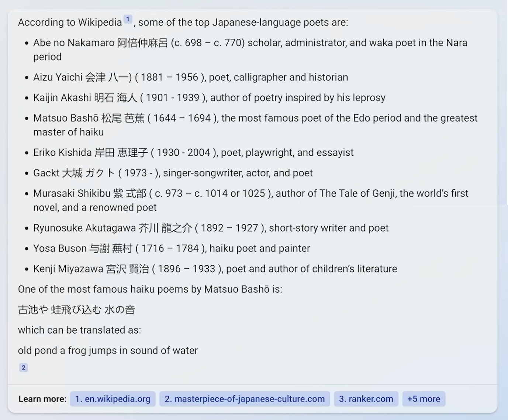
Task: Click the Eriko Kishida list entry
Action: 193,152
